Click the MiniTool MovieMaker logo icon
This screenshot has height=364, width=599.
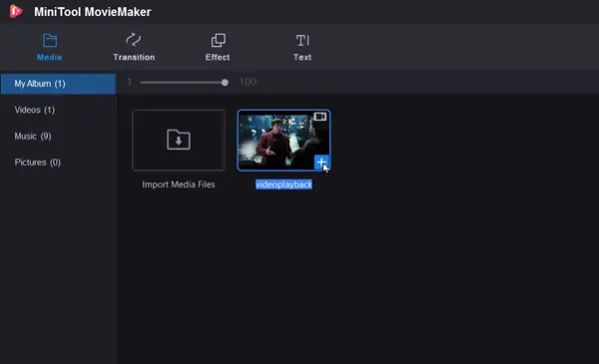tap(16, 11)
